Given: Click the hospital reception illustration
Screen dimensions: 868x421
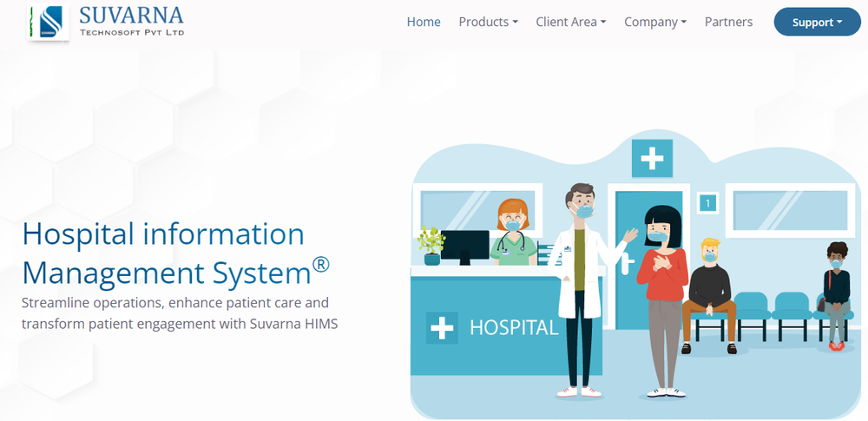Looking at the screenshot, I should tap(635, 274).
